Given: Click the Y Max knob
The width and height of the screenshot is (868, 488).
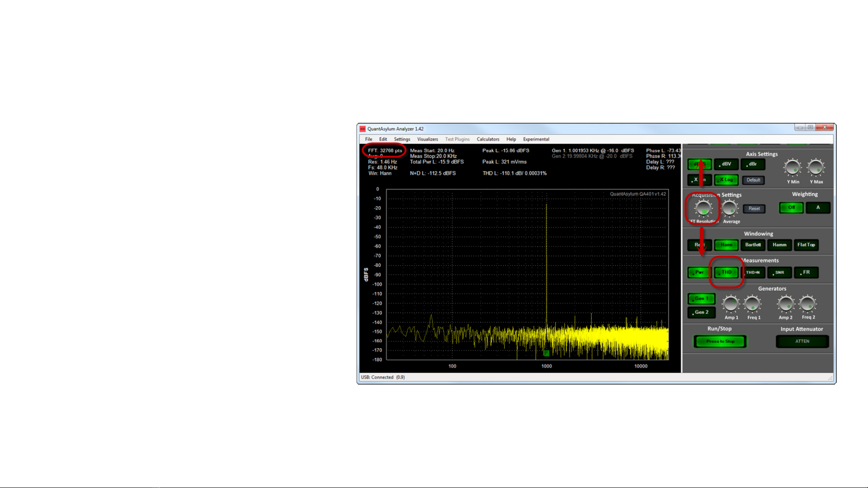Looking at the screenshot, I should click(x=816, y=168).
